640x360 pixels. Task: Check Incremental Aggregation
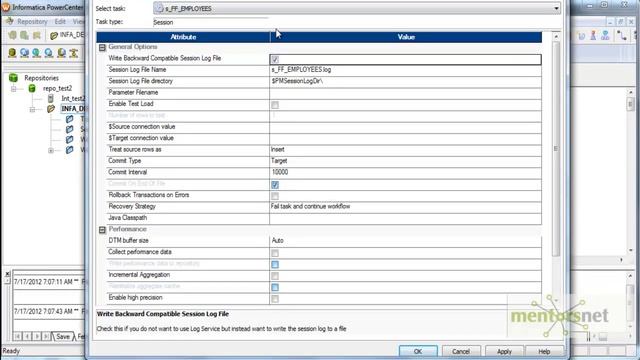(x=275, y=276)
